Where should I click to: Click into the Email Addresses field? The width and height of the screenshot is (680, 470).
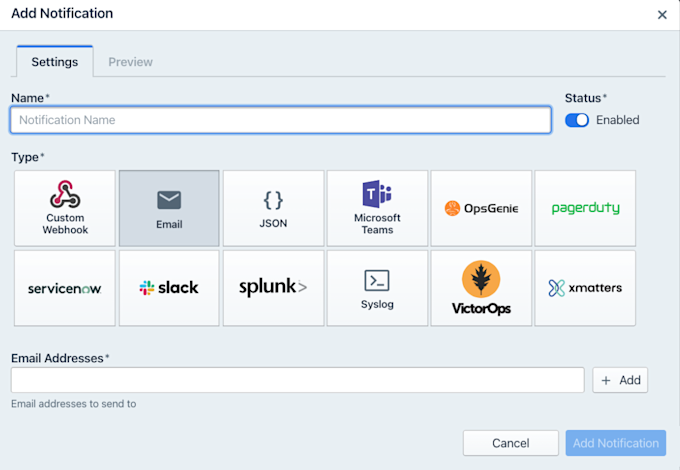298,380
